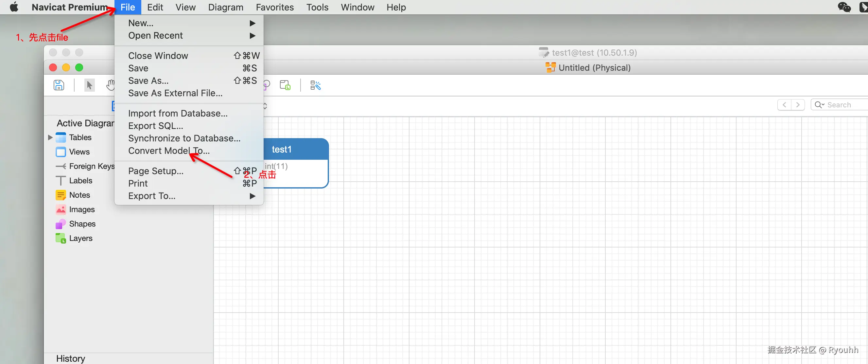
Task: Open WeChat icon in menu bar
Action: [844, 7]
